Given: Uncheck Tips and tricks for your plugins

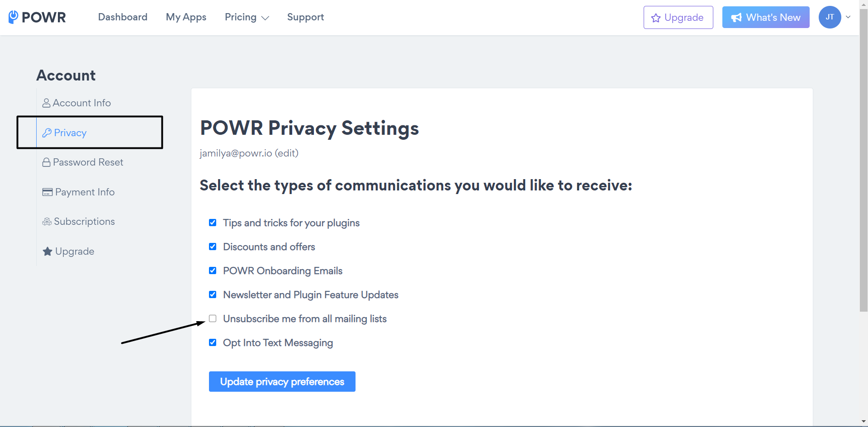Looking at the screenshot, I should (x=213, y=223).
